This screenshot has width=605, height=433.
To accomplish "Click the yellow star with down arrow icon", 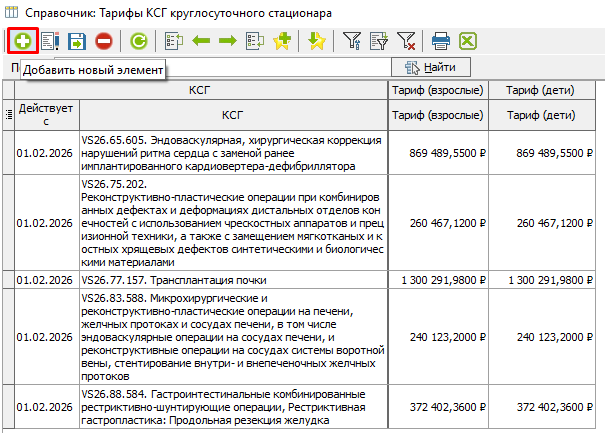I will coord(316,41).
